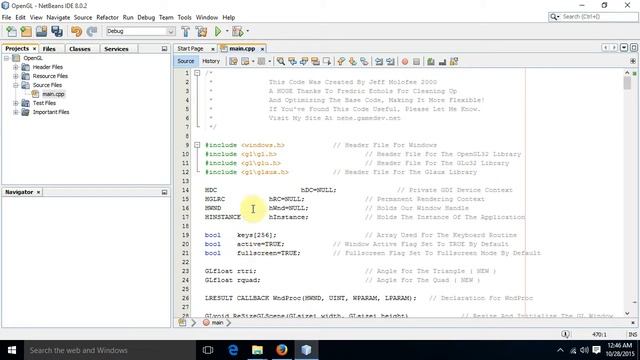Toggle Bookmark icon in editor toolbar
This screenshot has width=640, height=360.
tap(364, 61)
